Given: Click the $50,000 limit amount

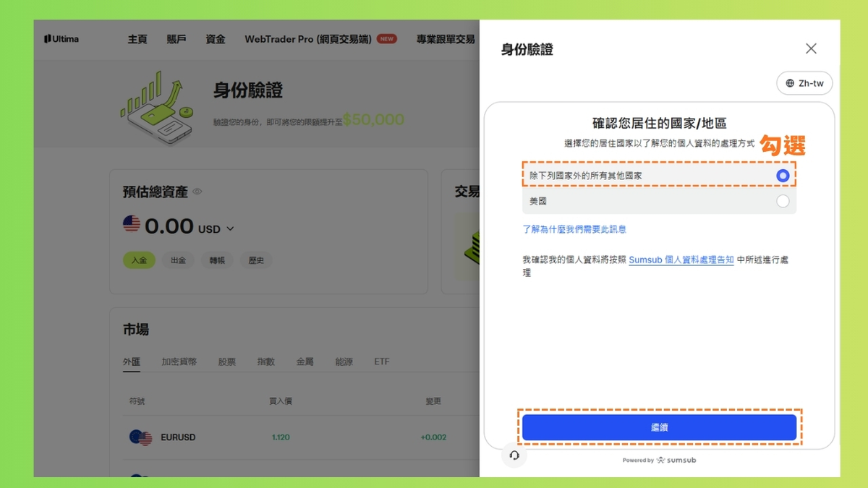Looking at the screenshot, I should pyautogui.click(x=373, y=120).
